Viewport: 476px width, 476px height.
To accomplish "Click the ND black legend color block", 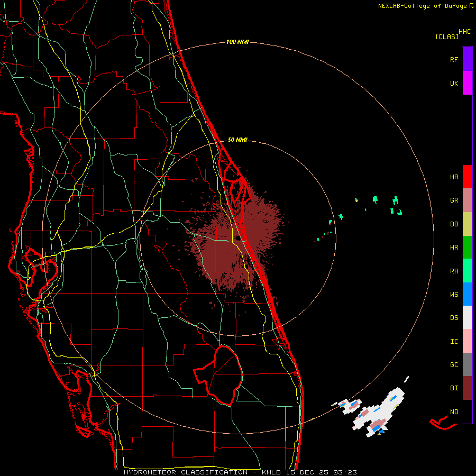I will tap(467, 411).
